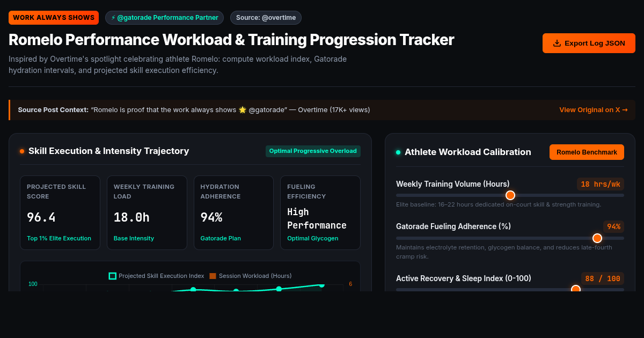Click the Hydration Adherence 94% card

pyautogui.click(x=234, y=212)
